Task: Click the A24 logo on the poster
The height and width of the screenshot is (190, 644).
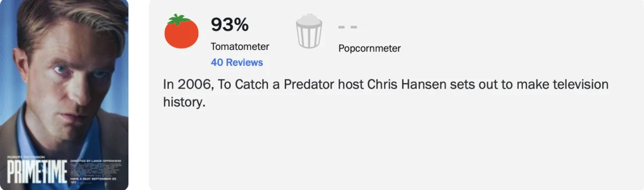Action: point(73,183)
